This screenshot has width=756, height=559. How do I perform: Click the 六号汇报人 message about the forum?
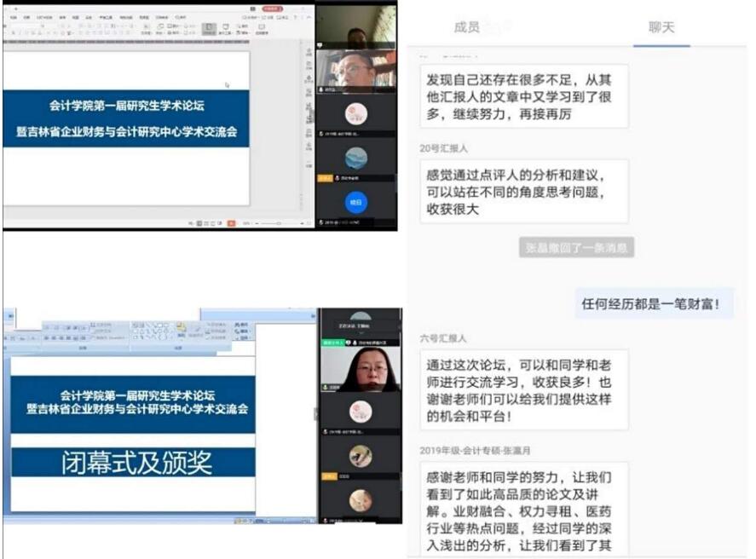[524, 388]
